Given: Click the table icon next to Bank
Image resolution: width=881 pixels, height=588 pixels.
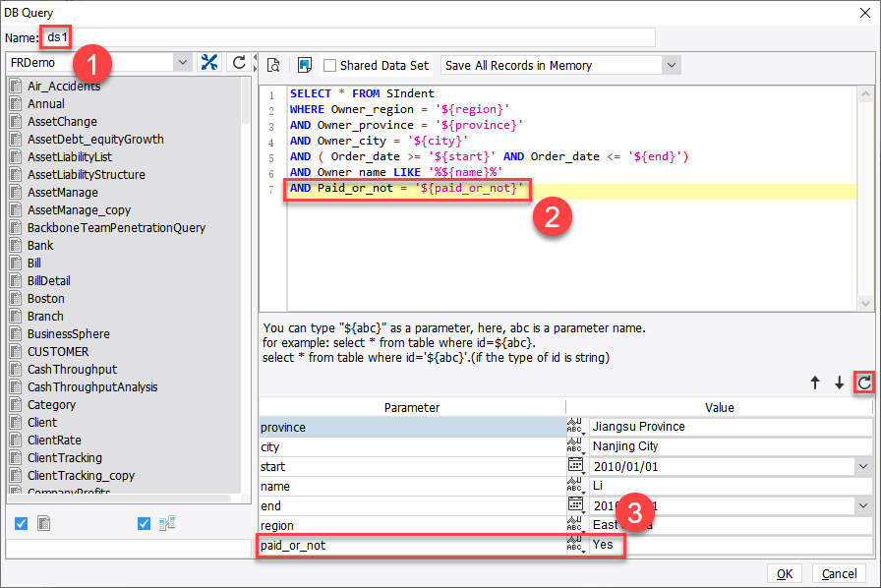Looking at the screenshot, I should tap(16, 245).
